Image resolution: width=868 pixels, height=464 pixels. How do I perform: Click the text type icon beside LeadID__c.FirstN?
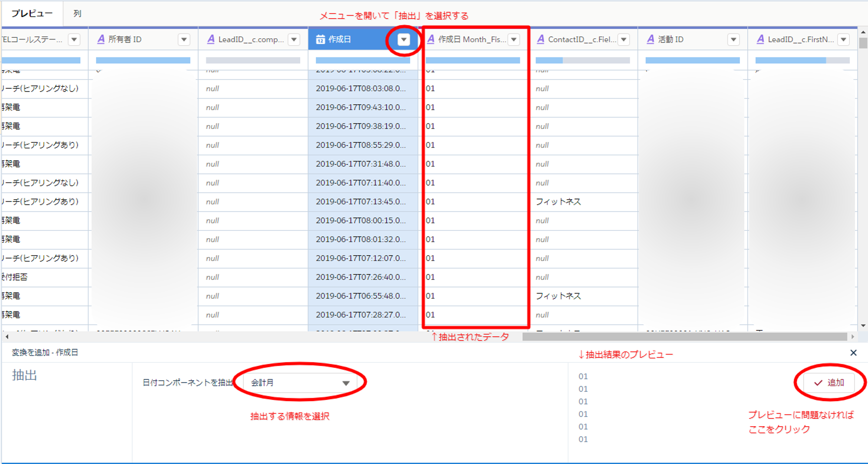click(760, 39)
